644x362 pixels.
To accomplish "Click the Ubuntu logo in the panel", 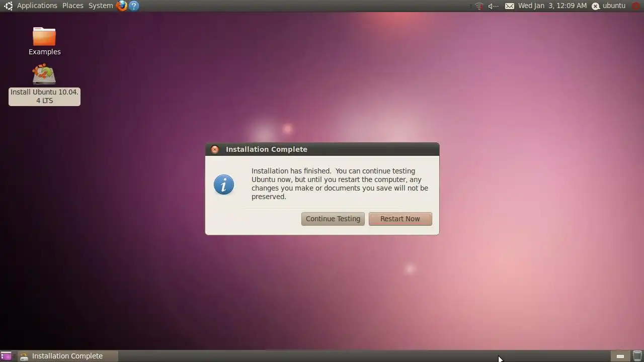I will coord(8,6).
